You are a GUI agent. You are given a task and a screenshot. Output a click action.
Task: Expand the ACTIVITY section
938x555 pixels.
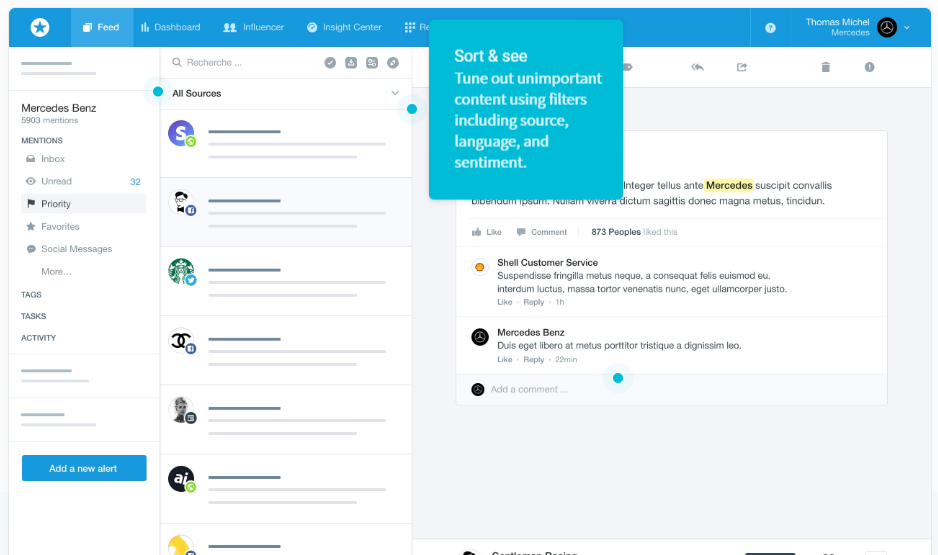[x=38, y=338]
